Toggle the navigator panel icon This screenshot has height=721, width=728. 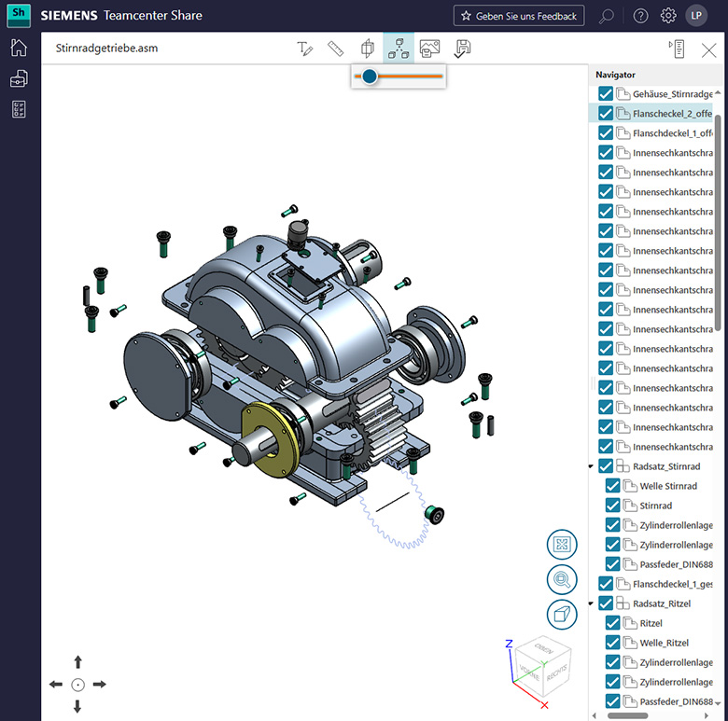(x=677, y=49)
